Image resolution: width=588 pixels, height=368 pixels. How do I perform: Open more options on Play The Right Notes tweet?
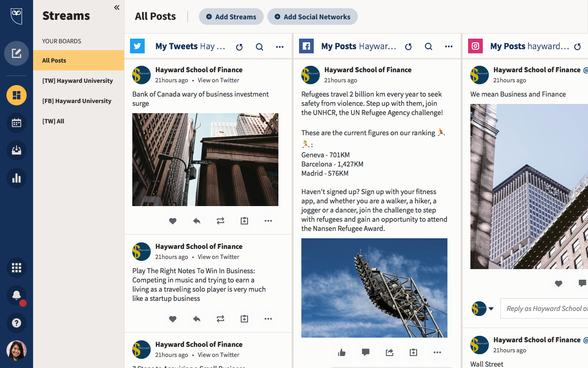point(268,319)
